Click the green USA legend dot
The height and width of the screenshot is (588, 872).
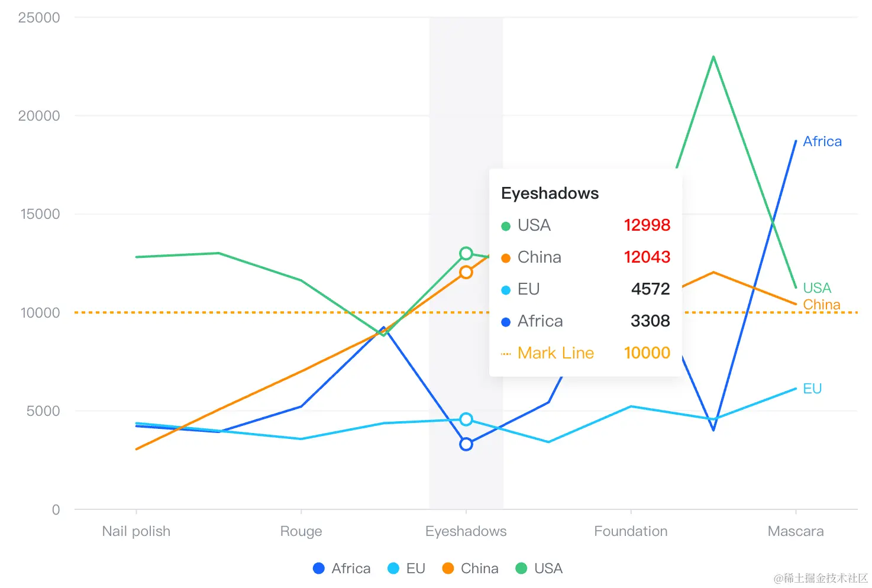pyautogui.click(x=521, y=568)
